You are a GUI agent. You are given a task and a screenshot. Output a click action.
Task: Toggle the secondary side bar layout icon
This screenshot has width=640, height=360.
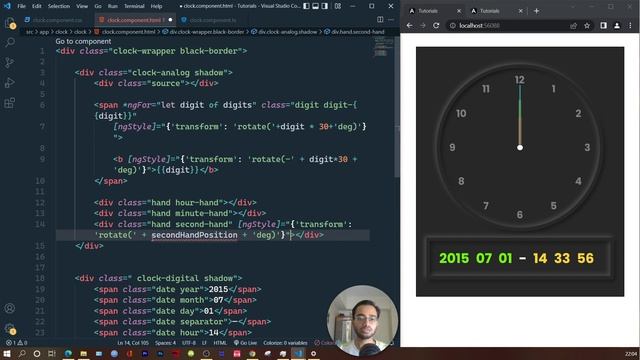(324, 6)
